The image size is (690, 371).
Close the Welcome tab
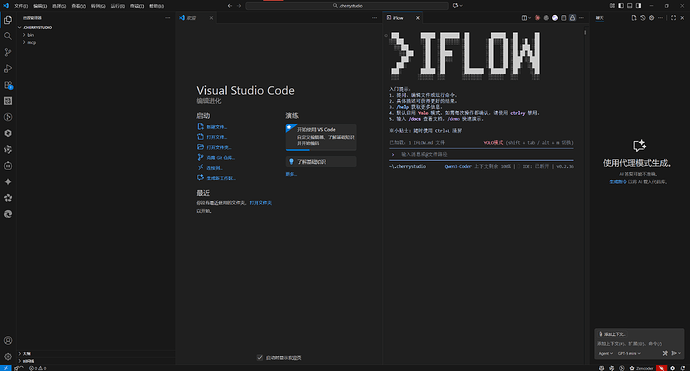pyautogui.click(x=211, y=18)
